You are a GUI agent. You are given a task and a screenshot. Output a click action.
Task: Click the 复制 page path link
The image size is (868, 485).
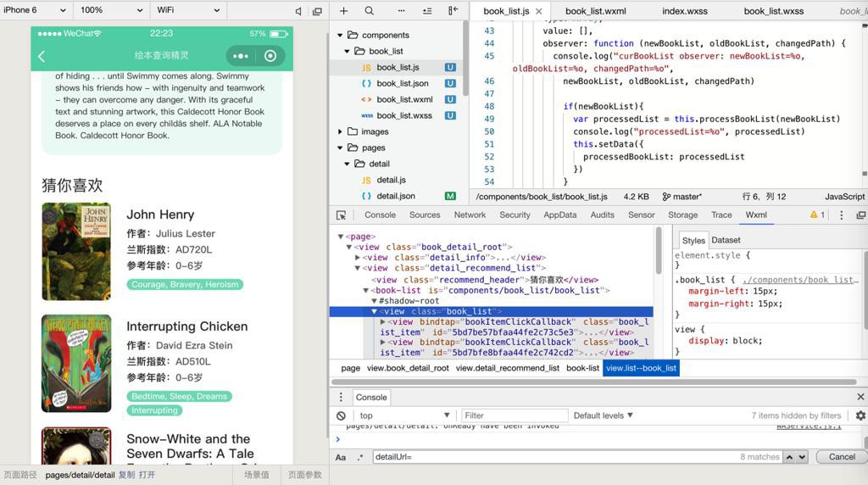[x=127, y=475]
